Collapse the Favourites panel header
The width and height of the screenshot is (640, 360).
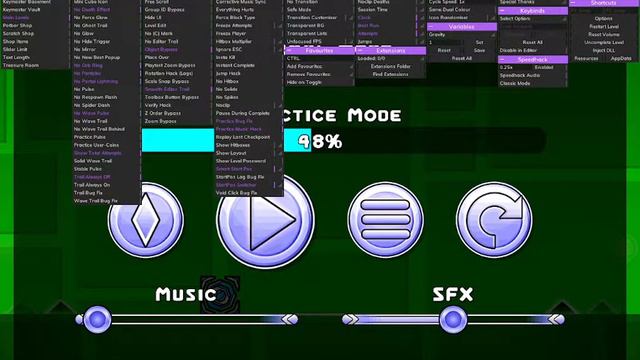pos(320,51)
